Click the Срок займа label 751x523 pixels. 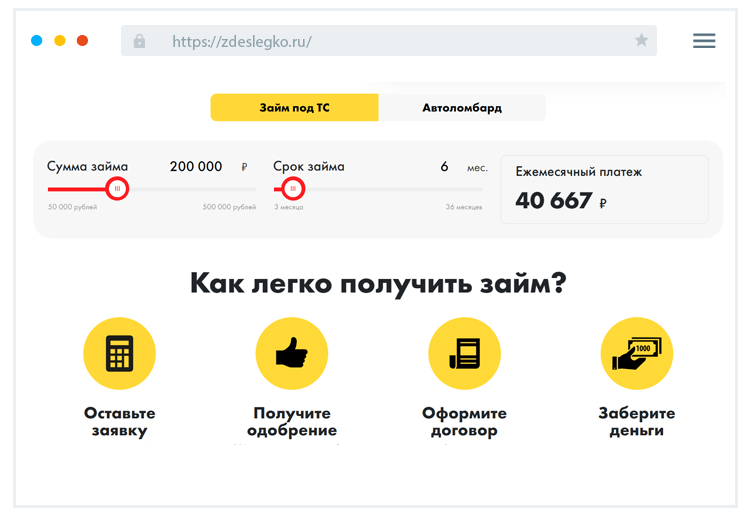pos(309,167)
